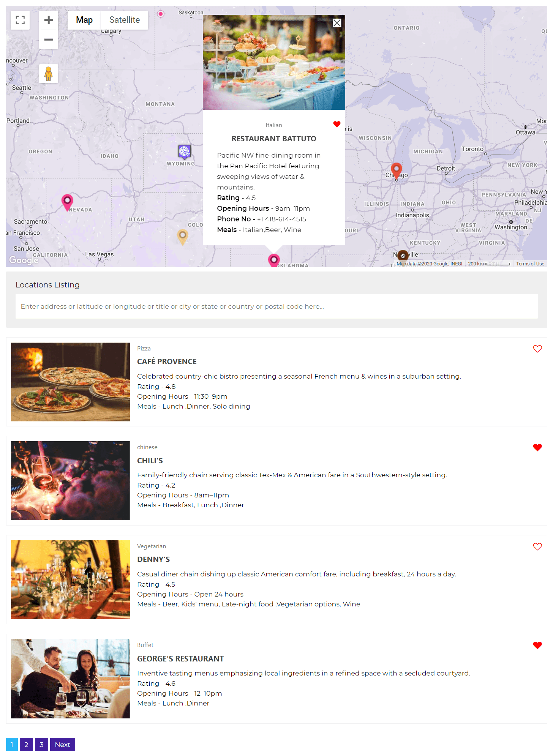
Task: Open Café Provence pizza thumbnail
Action: point(70,382)
